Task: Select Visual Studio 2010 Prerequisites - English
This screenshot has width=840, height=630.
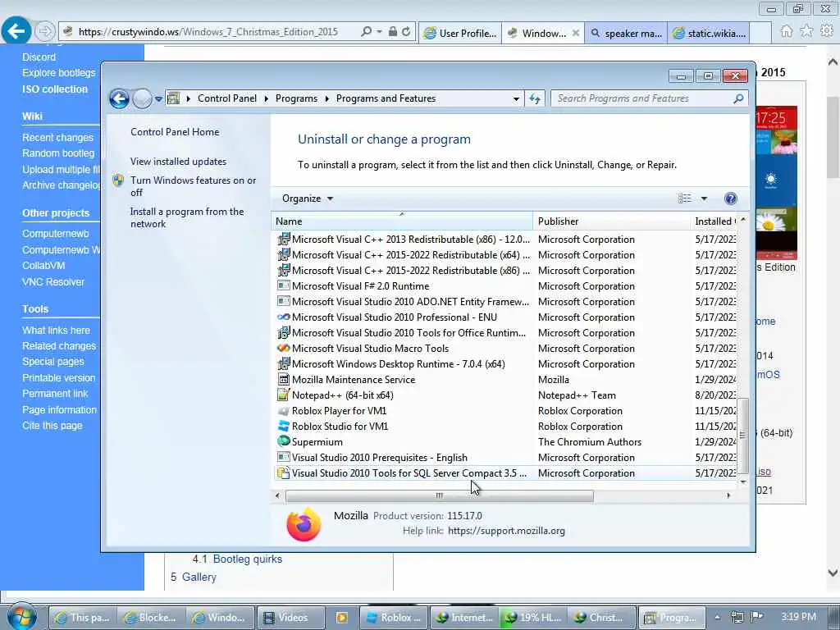Action: click(x=506, y=458)
